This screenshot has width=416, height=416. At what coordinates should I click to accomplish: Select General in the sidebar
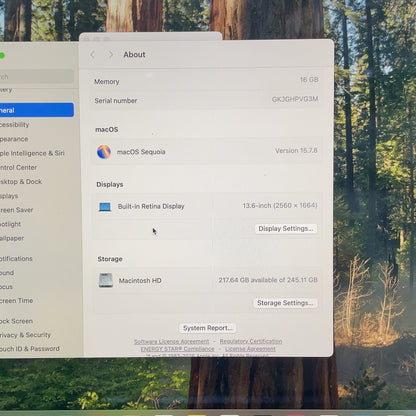coord(37,110)
